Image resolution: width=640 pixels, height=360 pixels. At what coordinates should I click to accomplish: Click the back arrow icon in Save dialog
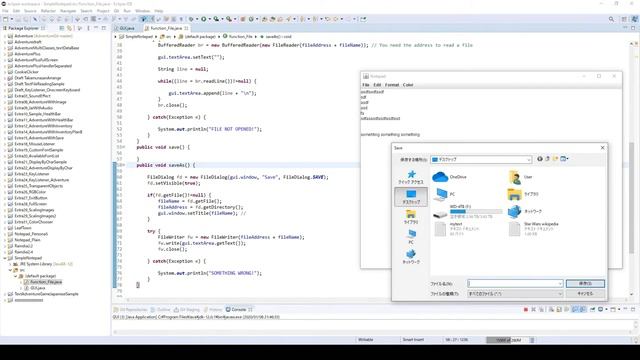point(540,159)
